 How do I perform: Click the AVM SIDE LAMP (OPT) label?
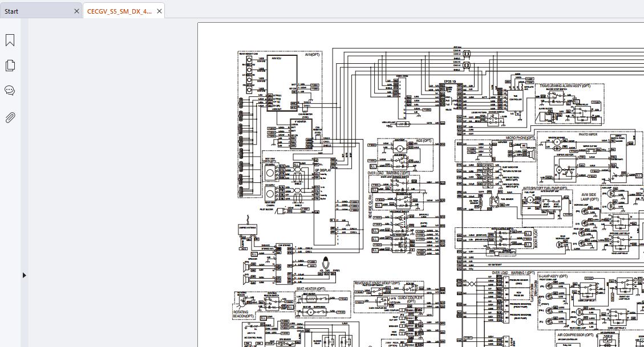click(590, 197)
